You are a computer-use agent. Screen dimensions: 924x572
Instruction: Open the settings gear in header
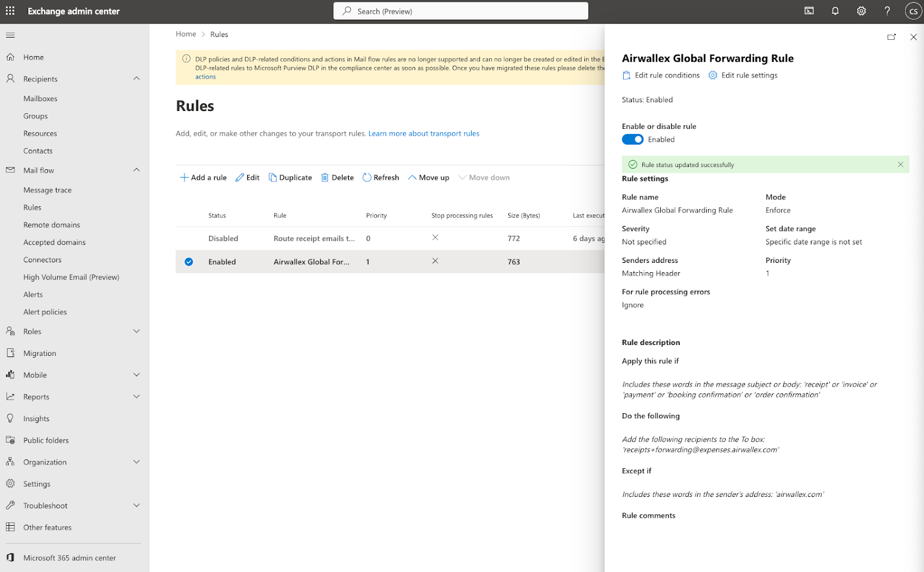(861, 11)
